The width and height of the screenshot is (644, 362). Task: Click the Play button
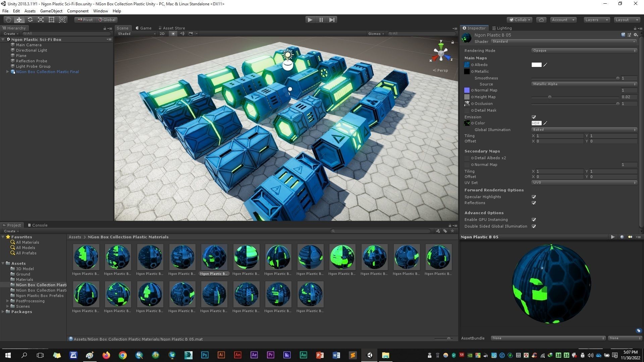click(310, 20)
